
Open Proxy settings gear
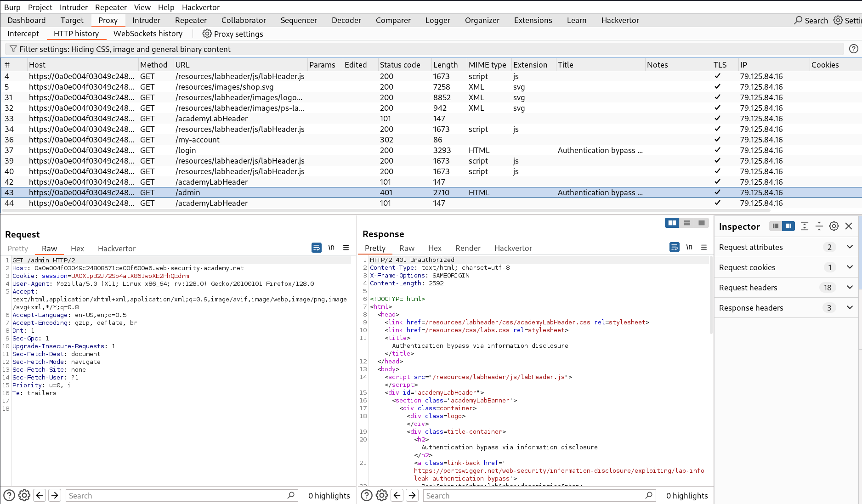click(207, 34)
